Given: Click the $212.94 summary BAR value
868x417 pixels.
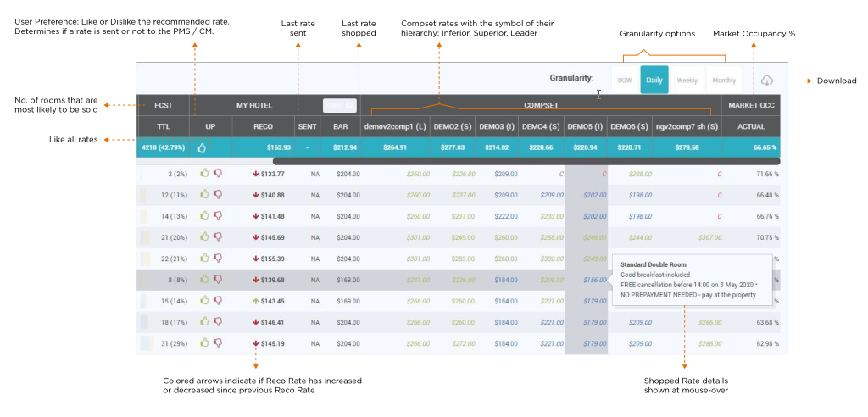Looking at the screenshot, I should [x=344, y=147].
